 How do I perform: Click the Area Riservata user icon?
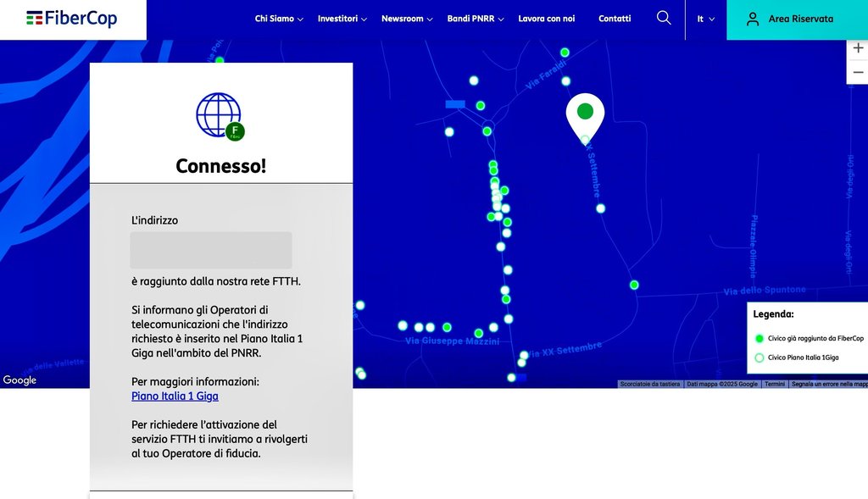753,19
